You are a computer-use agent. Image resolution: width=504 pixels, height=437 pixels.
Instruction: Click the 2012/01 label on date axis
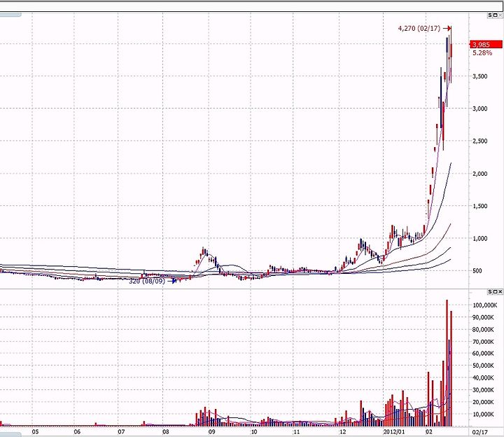(x=393, y=432)
